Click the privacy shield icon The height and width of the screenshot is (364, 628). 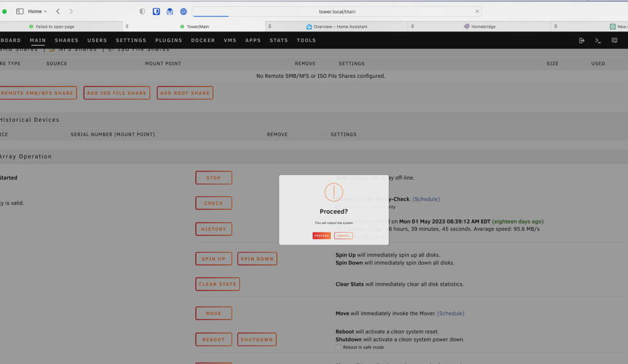click(x=142, y=11)
